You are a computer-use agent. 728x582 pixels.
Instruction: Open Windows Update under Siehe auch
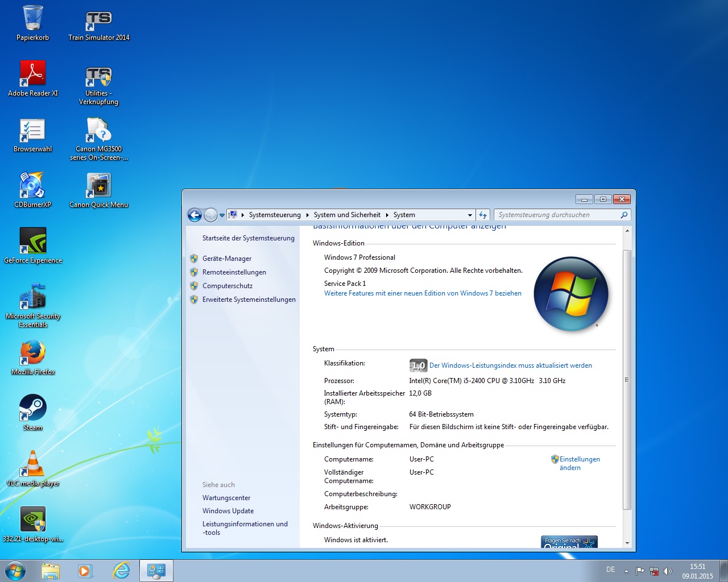click(x=227, y=511)
